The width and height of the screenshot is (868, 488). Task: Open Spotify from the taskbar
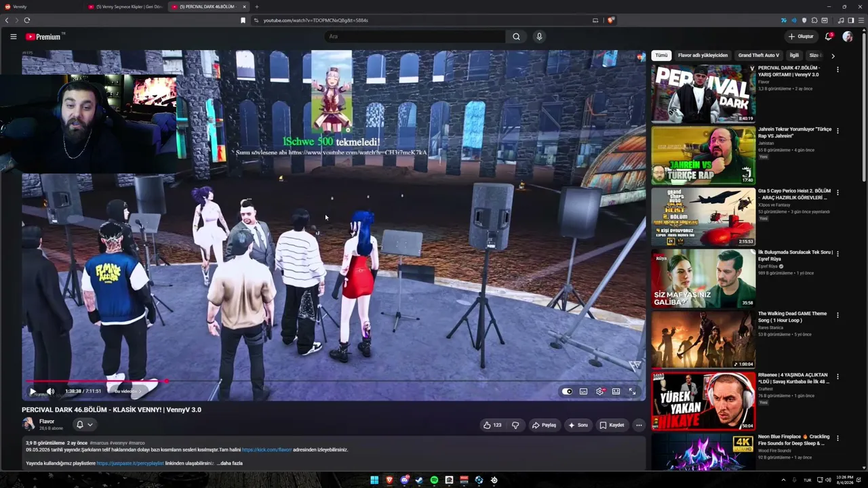(434, 480)
